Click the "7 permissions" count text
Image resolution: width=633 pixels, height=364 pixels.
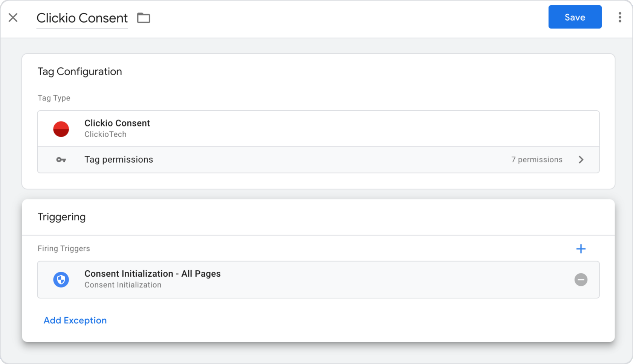(537, 160)
